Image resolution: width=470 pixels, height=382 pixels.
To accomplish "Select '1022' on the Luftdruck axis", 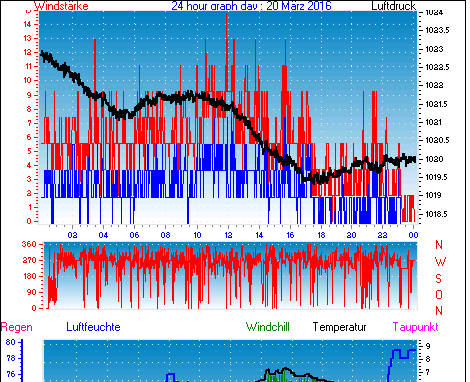I will point(434,85).
